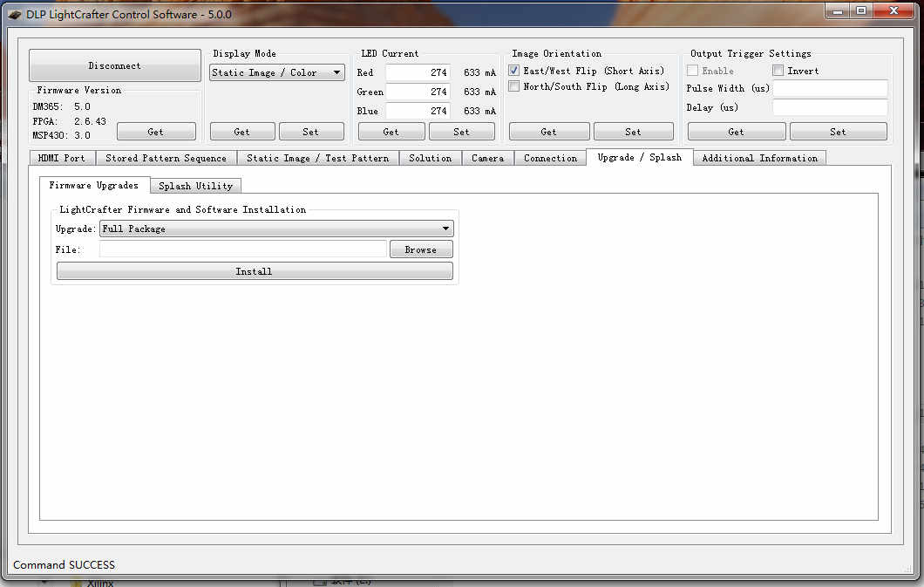924x587 pixels.
Task: Click the Blue LED current field
Action: (418, 110)
